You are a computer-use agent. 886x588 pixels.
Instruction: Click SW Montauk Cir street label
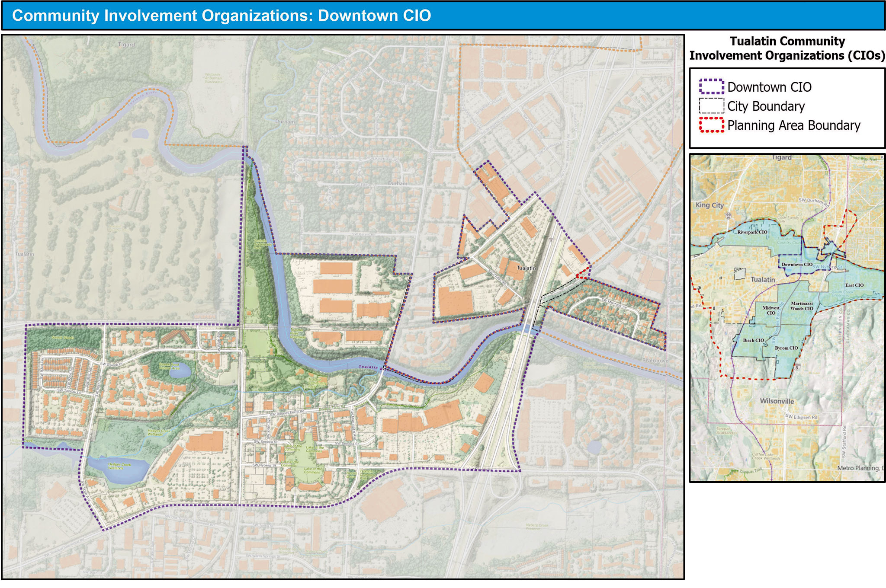coord(614,302)
